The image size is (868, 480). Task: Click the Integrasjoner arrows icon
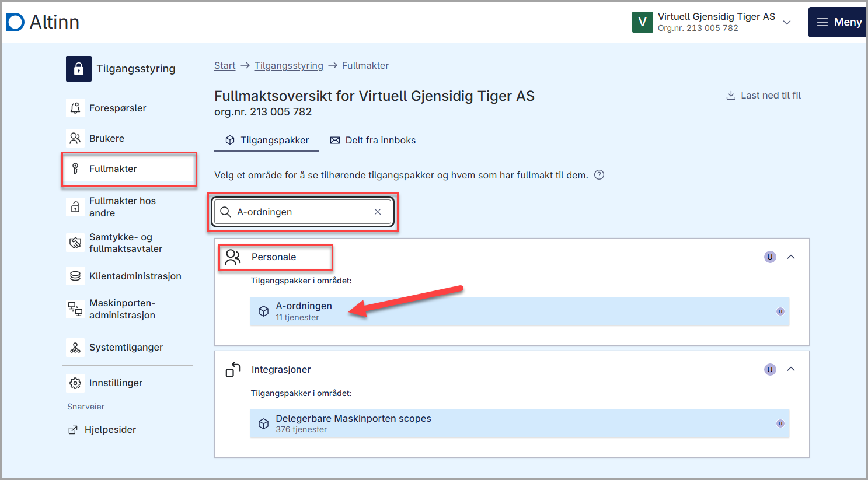(x=233, y=370)
